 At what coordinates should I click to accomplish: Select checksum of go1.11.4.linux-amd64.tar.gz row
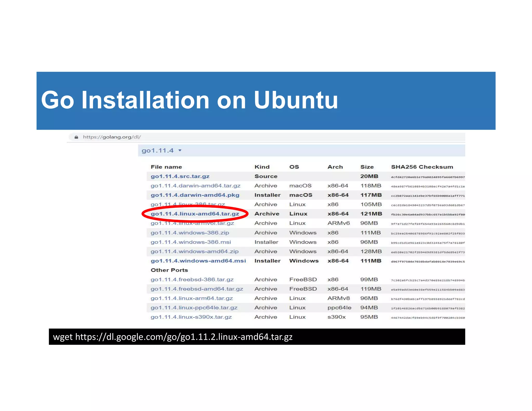coord(428,214)
